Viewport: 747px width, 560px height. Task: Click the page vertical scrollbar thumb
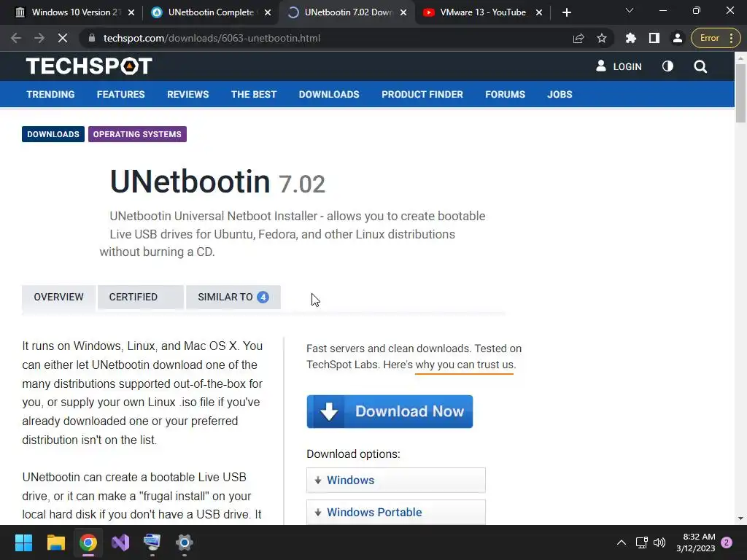click(x=740, y=93)
